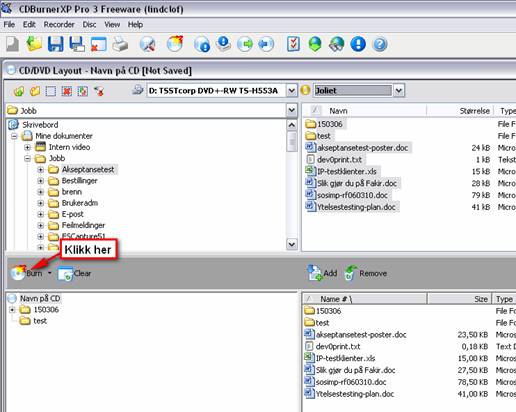Select test folder in compilation tree
This screenshot has width=516, height=412.
pos(40,321)
